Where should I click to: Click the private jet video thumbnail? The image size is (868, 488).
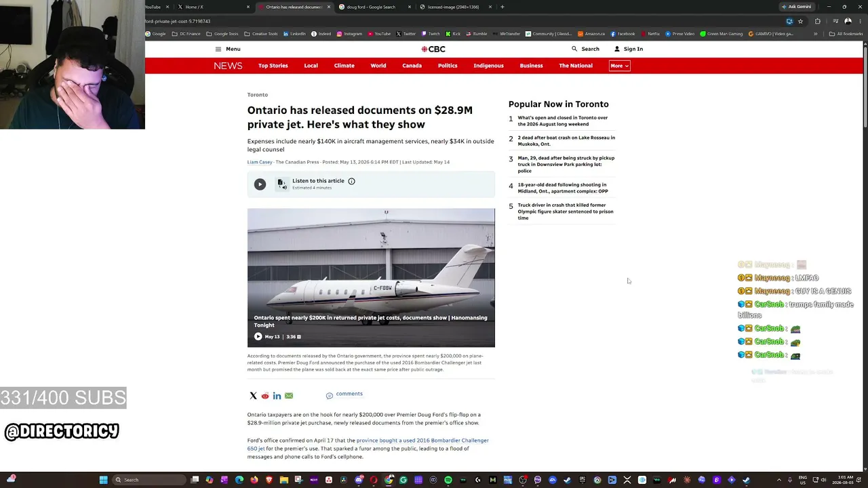371,278
